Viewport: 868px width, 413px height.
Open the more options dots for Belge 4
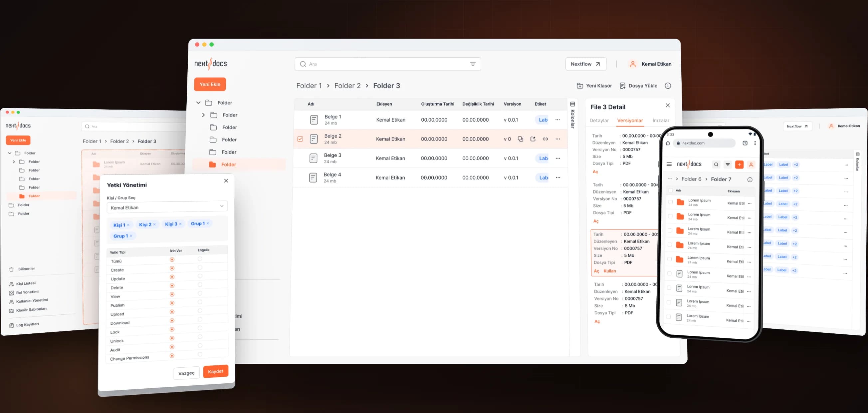coord(558,178)
